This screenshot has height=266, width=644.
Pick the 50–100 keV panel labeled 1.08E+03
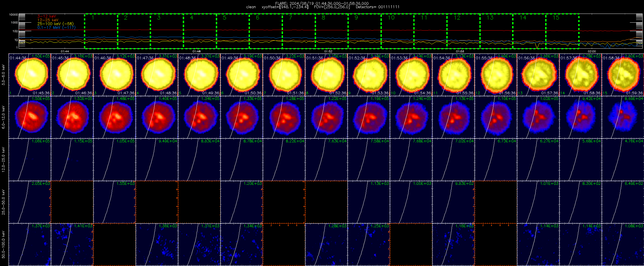[x=623, y=244]
